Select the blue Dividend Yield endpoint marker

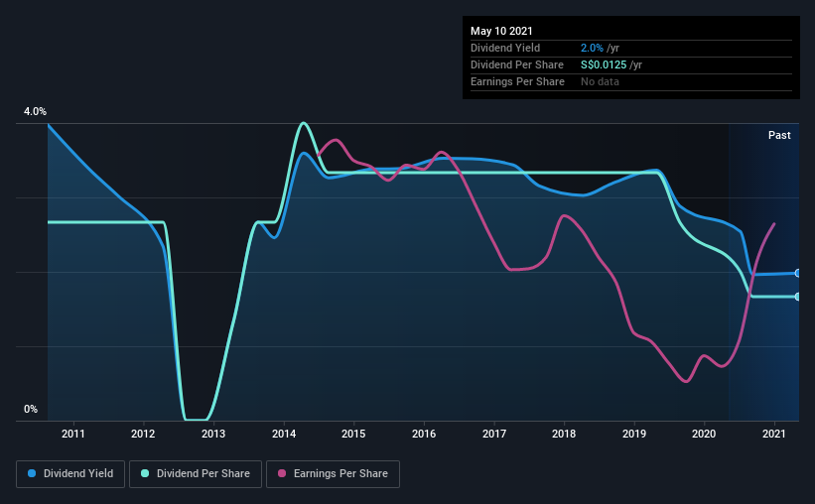click(x=798, y=273)
